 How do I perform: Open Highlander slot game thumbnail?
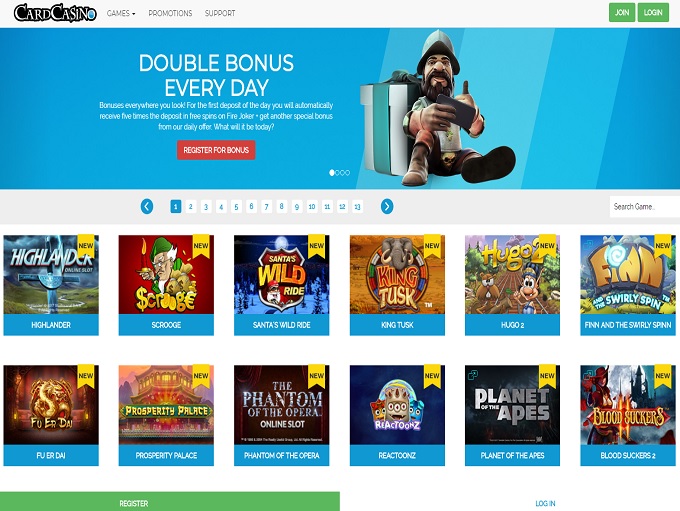tap(51, 275)
